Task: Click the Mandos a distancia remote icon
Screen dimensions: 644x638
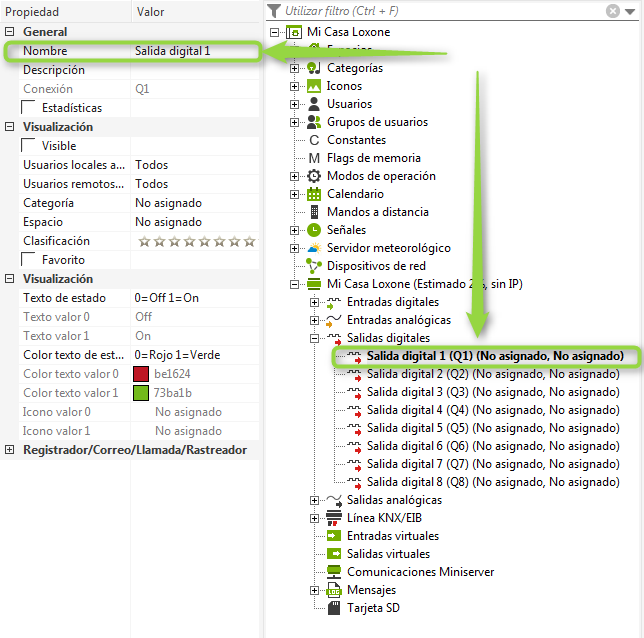Action: [314, 212]
